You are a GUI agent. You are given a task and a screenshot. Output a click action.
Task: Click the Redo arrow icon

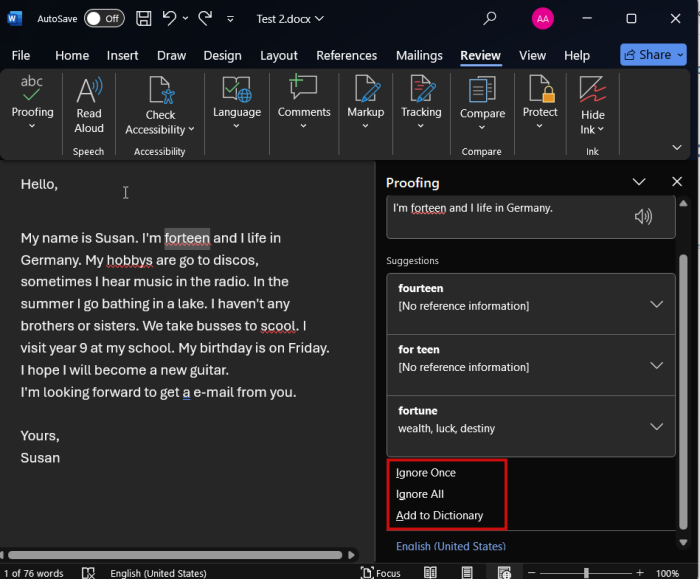tap(205, 19)
